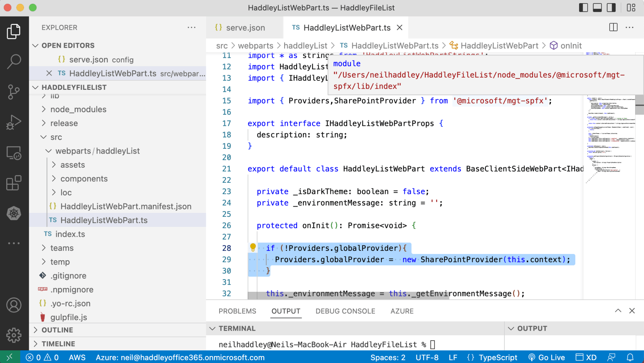The width and height of the screenshot is (644, 363).
Task: Click the editor minimap scroll slider
Action: click(x=639, y=109)
